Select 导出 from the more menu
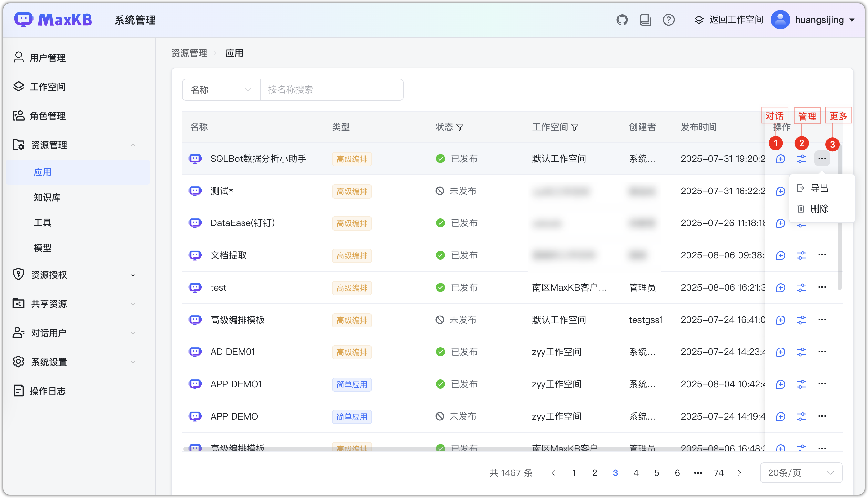 821,188
